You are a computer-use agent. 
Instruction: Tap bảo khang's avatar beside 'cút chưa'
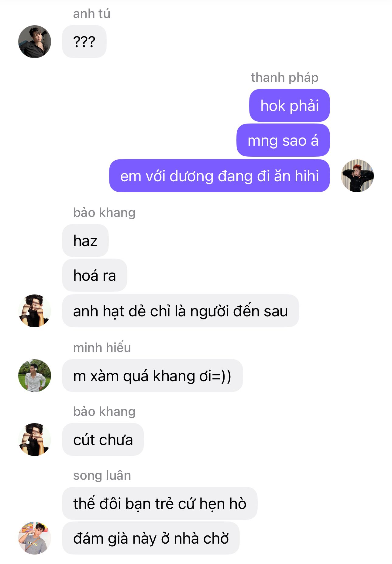pos(35,440)
